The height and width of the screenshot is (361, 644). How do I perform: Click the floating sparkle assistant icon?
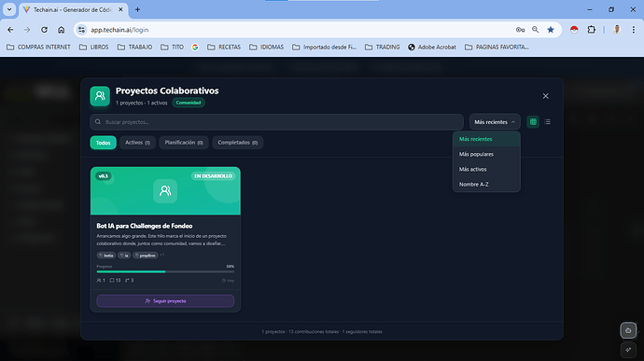tap(628, 350)
